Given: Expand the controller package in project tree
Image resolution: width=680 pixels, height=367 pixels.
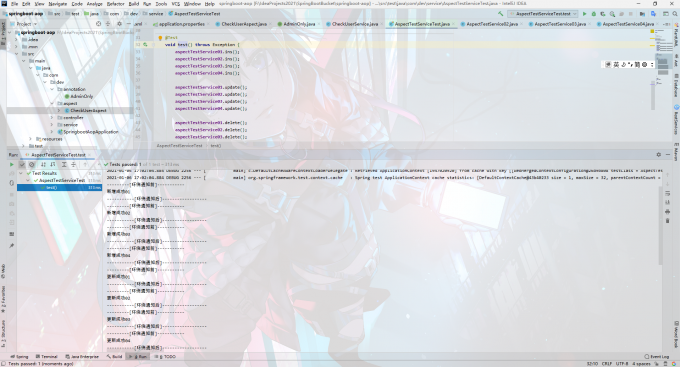Looking at the screenshot, I should [x=52, y=118].
